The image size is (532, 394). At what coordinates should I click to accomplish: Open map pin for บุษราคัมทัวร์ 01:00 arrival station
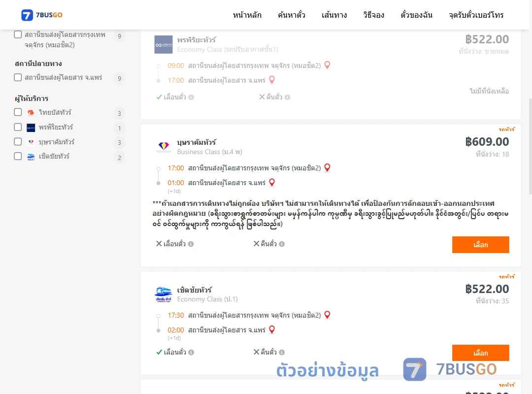[x=272, y=183]
